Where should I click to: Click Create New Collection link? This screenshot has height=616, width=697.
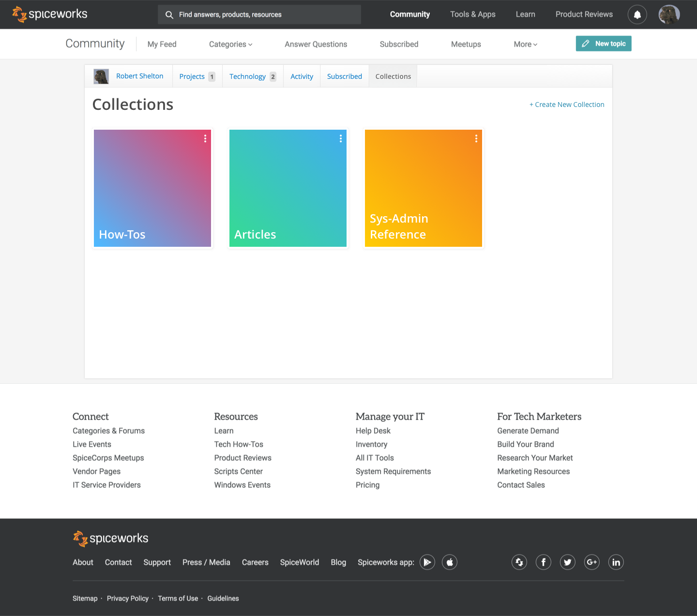pyautogui.click(x=567, y=105)
